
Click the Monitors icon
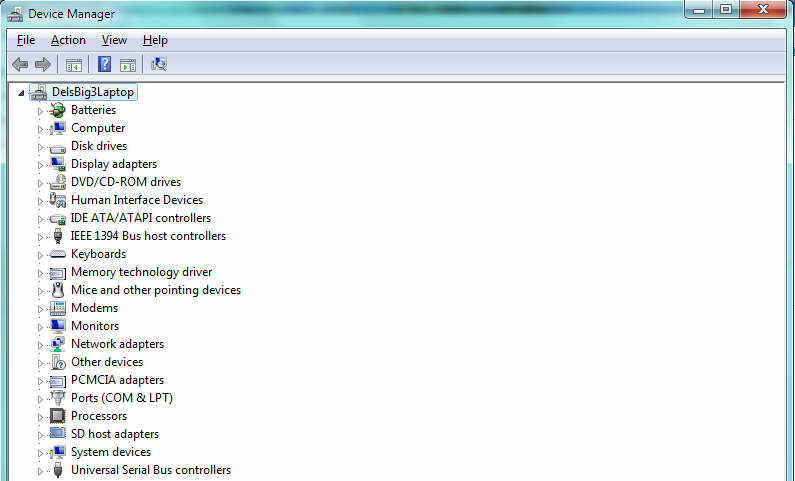57,325
